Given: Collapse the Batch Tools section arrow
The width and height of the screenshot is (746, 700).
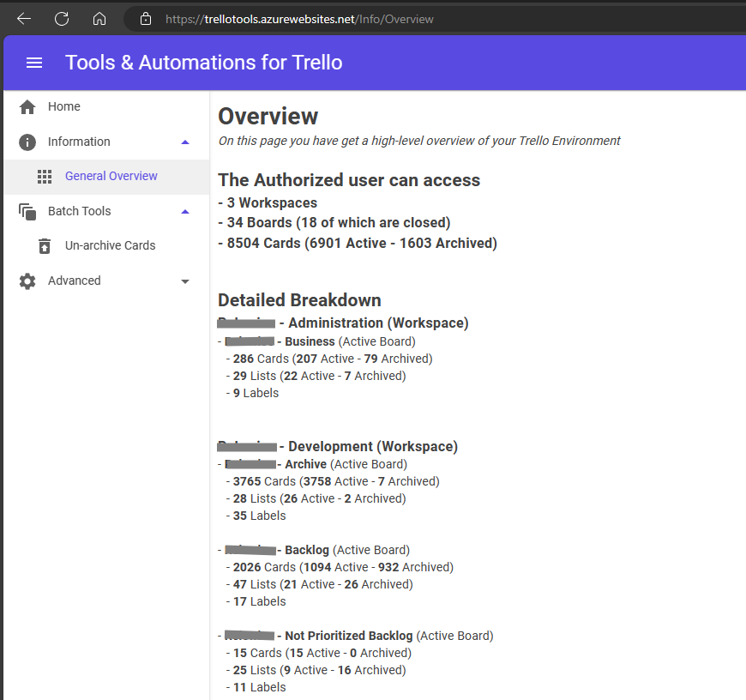Looking at the screenshot, I should 185,211.
